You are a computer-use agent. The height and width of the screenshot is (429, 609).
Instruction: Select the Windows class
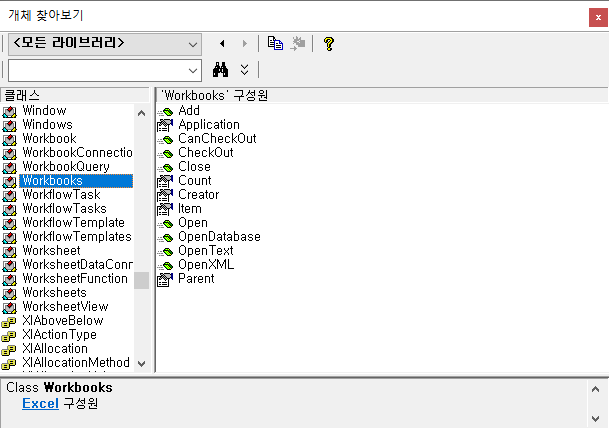tap(47, 125)
